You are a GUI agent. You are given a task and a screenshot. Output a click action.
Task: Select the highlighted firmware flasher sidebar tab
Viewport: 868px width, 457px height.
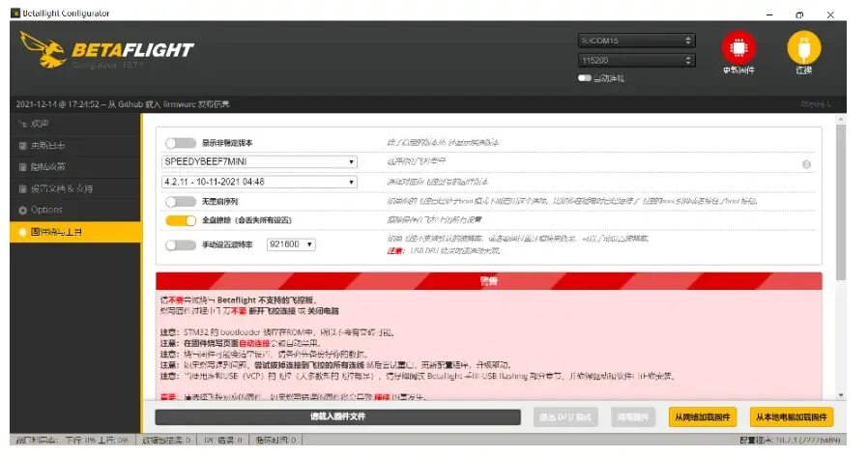(75, 232)
